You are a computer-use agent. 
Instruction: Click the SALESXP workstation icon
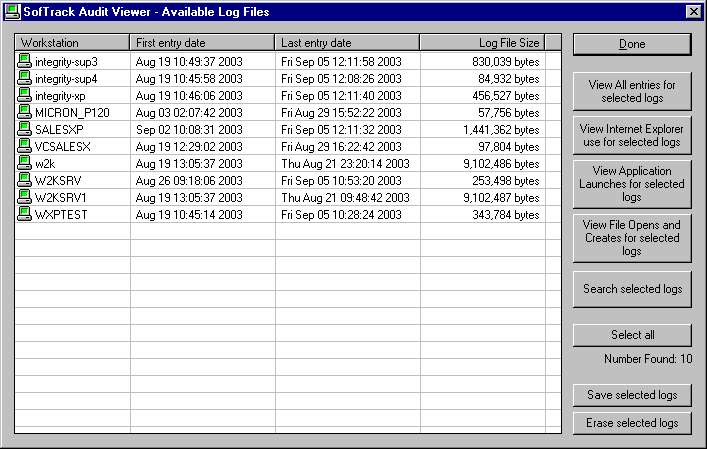click(24, 129)
